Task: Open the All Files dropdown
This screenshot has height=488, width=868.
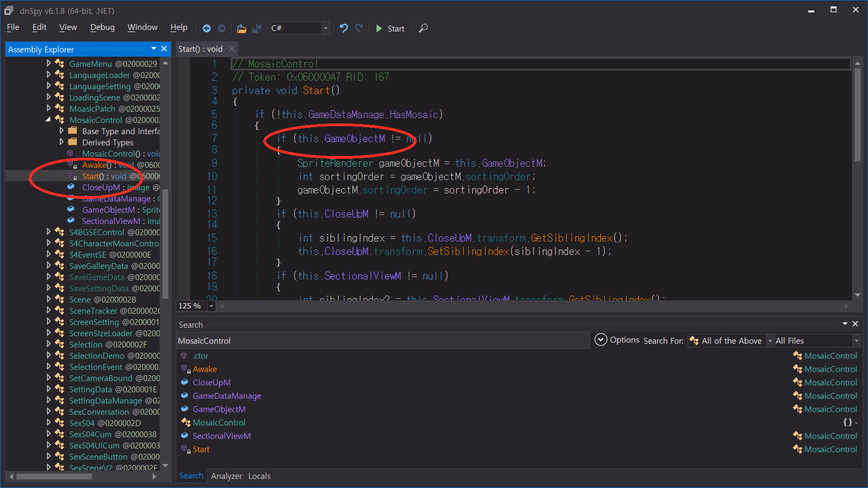Action: pos(856,341)
